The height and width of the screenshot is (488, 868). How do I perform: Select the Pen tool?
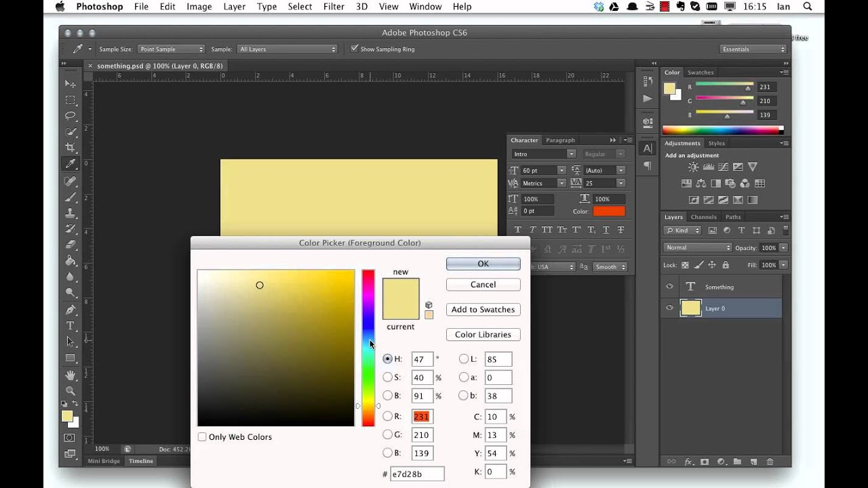coord(70,310)
